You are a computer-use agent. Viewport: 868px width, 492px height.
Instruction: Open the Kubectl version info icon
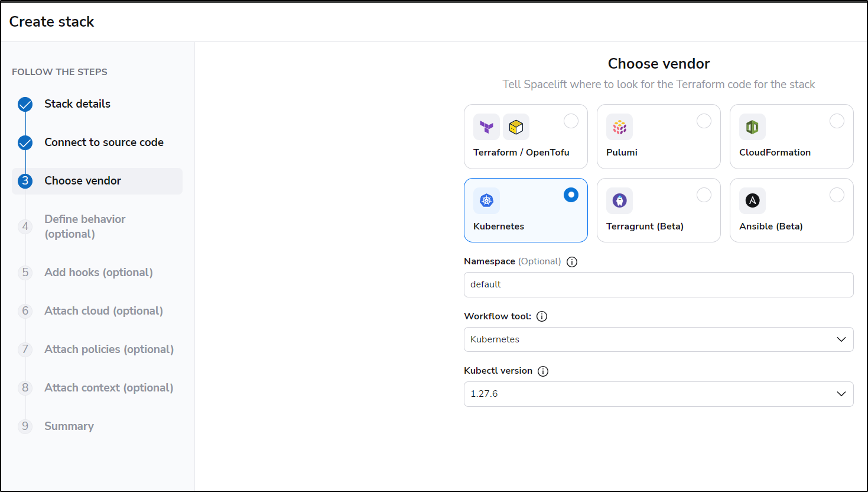(543, 371)
